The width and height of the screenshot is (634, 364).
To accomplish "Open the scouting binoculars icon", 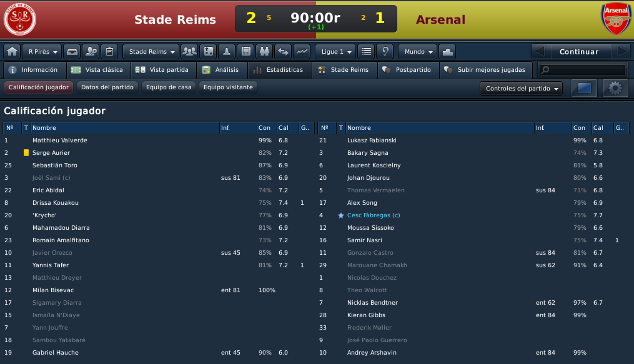I will pyautogui.click(x=264, y=52).
